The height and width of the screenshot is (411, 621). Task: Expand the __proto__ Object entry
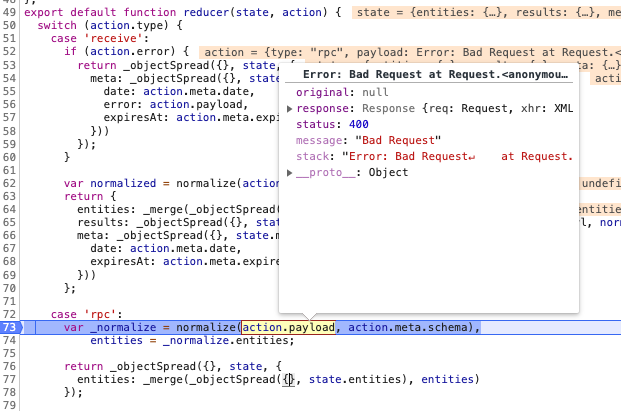click(290, 173)
